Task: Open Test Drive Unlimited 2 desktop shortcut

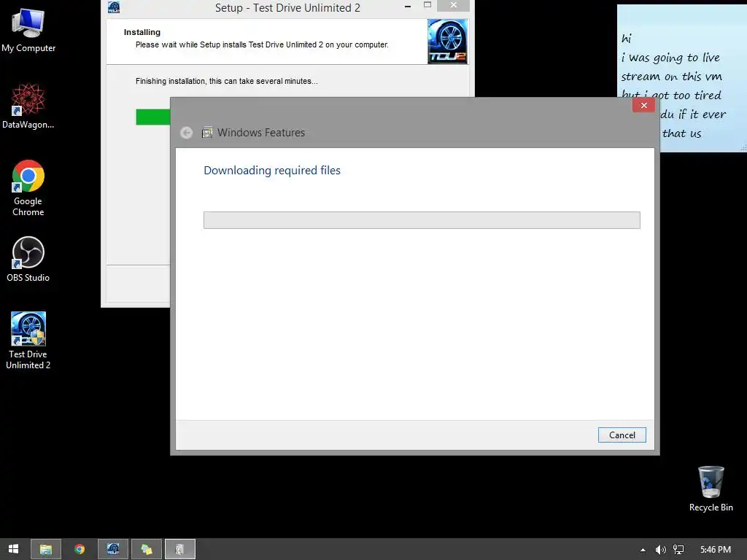Action: [28, 340]
